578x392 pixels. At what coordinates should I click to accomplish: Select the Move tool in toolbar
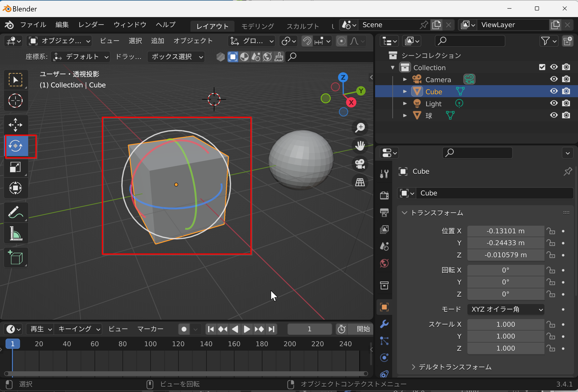(15, 125)
